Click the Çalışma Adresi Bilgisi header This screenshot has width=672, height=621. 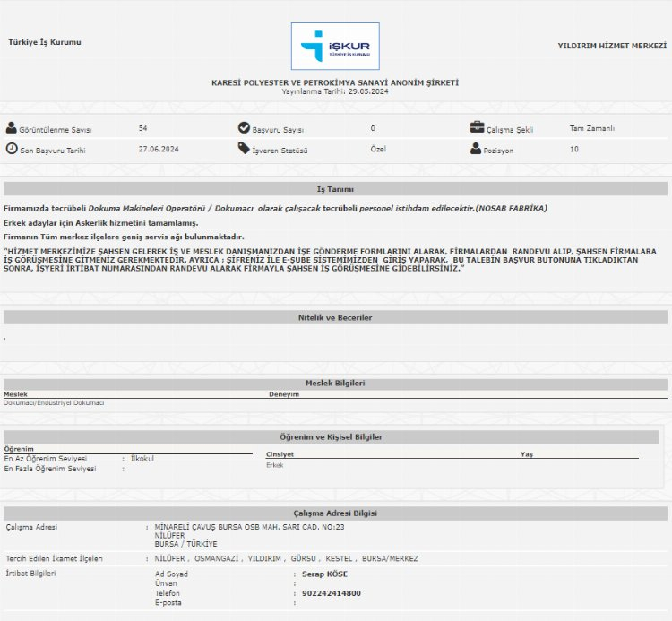pos(335,513)
